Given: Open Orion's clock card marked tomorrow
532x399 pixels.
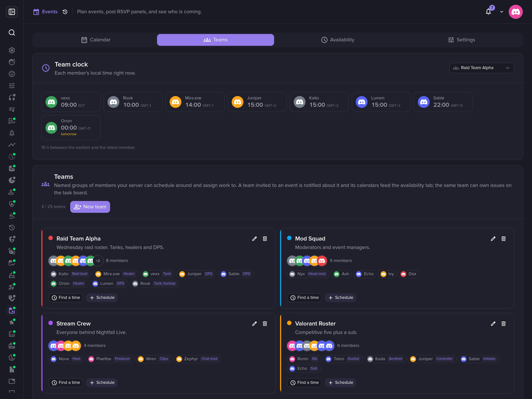Looking at the screenshot, I should tap(71, 128).
